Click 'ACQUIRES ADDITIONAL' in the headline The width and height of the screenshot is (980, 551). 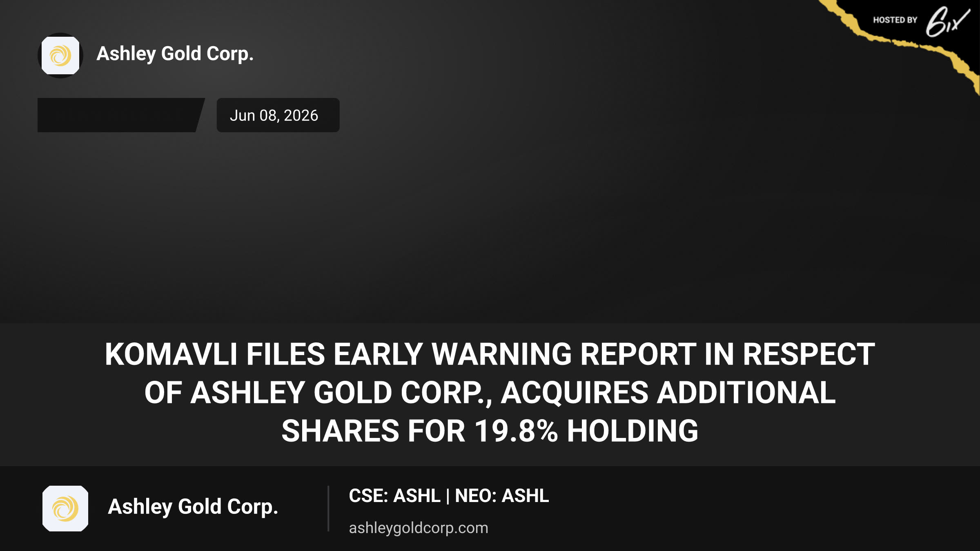point(668,393)
